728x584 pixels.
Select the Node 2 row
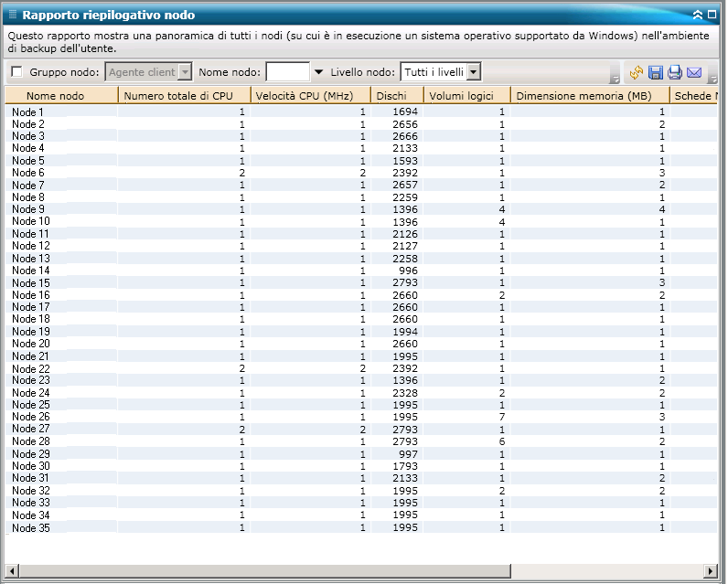361,124
